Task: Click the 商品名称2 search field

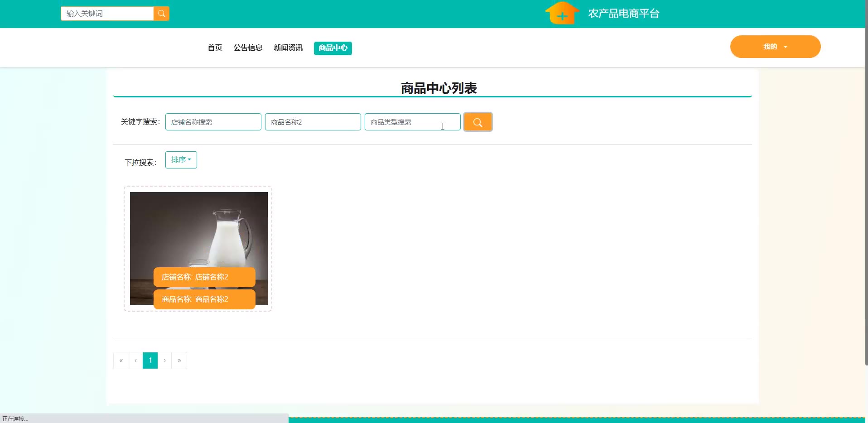Action: (x=313, y=122)
